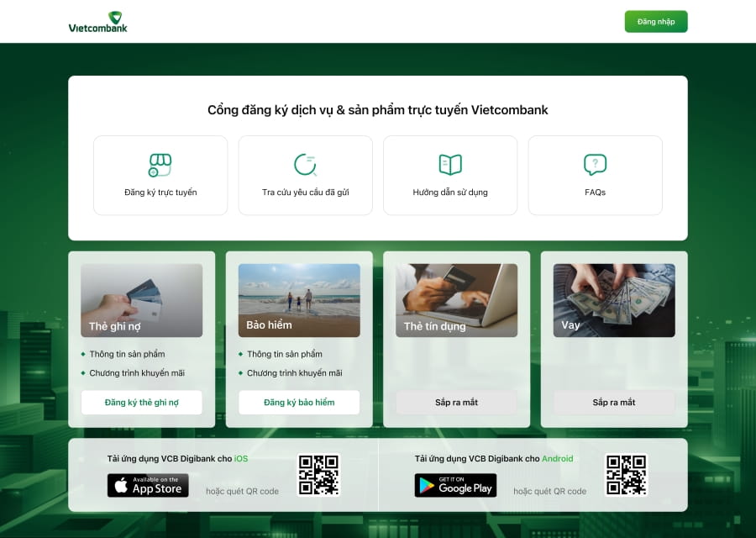Click the Đăng ký thẻ ghi nợ button
Image resolution: width=756 pixels, height=538 pixels.
[x=142, y=403]
